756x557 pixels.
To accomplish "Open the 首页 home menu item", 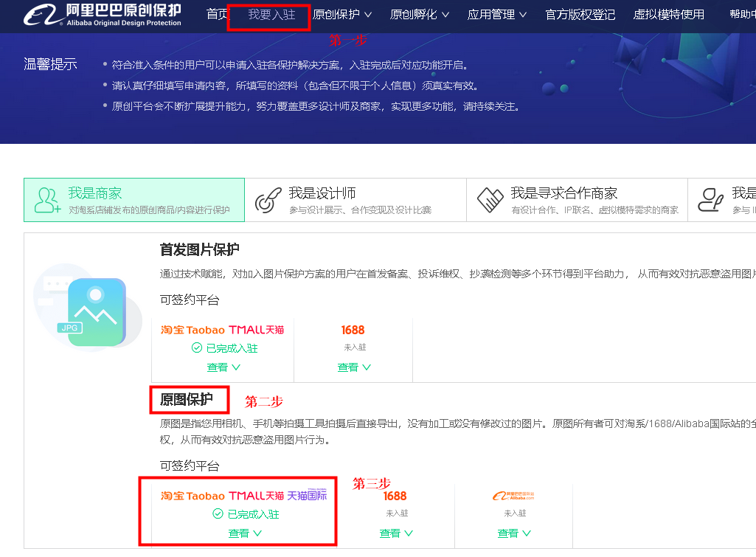I will pyautogui.click(x=217, y=15).
